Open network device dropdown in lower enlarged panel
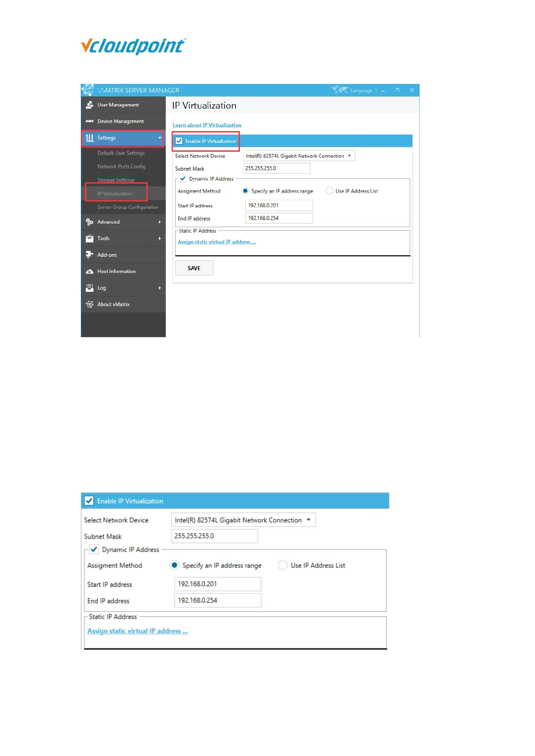This screenshot has height=756, width=535. point(243,520)
